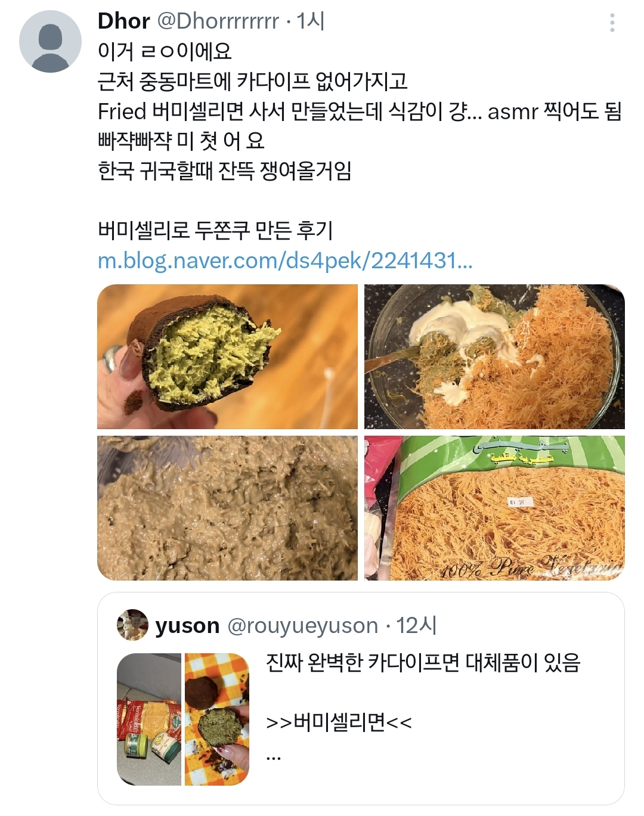The height and width of the screenshot is (816, 644).
Task: Open Dhor's default avatar profile picture
Action: click(x=50, y=41)
